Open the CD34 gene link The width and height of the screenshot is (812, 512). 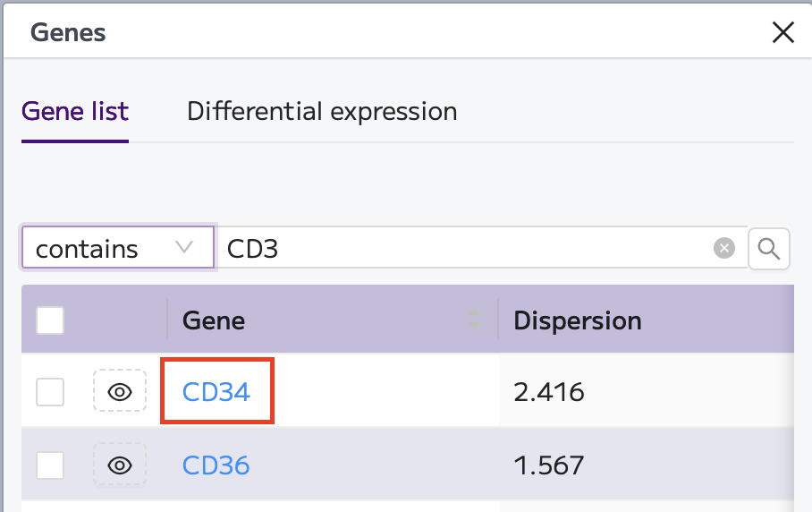point(216,392)
